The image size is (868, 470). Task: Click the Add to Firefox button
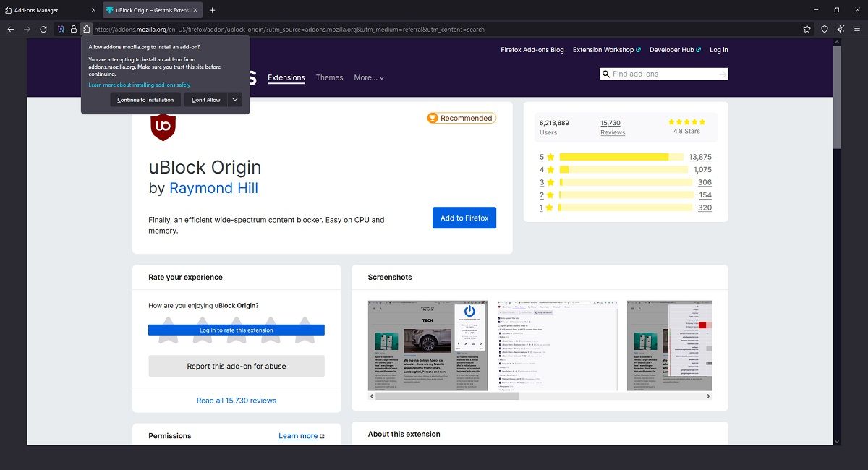464,218
